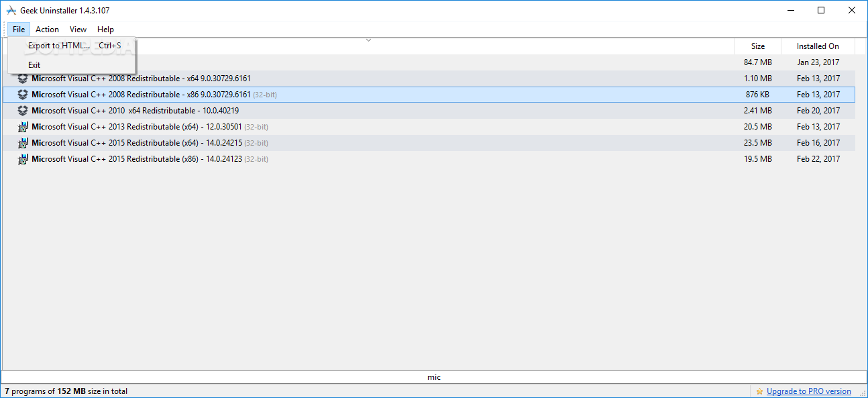Click the star icon beside Upgrade to PRO

(x=759, y=391)
